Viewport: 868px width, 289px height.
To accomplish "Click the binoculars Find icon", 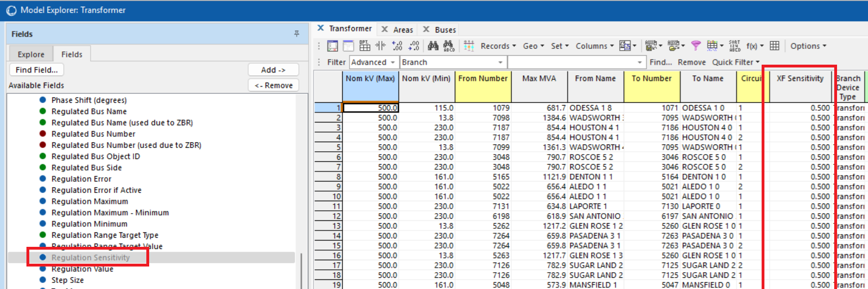I will (433, 46).
